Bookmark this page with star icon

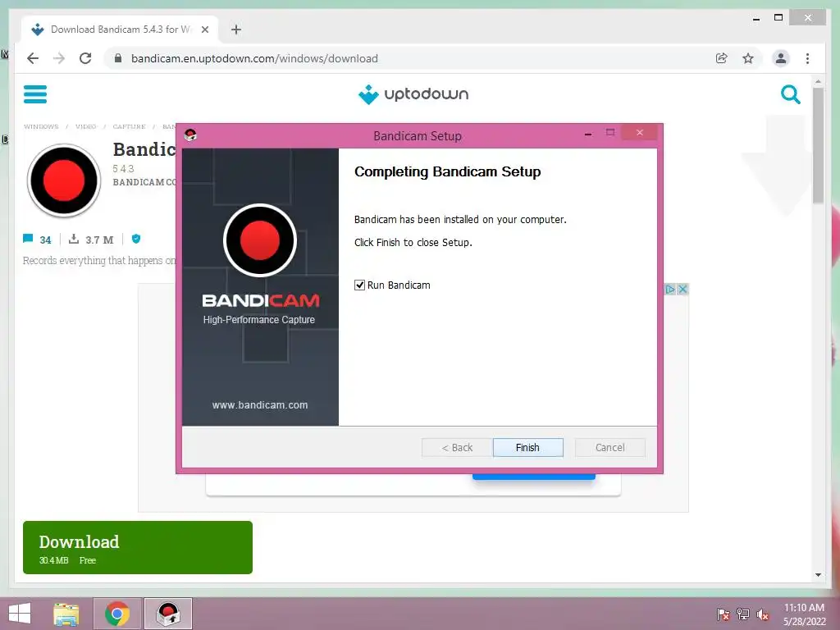[748, 58]
